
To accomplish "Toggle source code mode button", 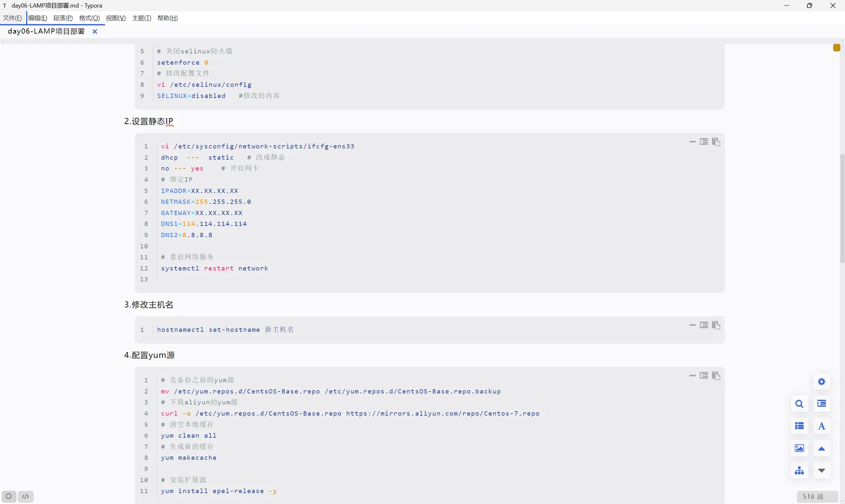I will click(x=26, y=497).
